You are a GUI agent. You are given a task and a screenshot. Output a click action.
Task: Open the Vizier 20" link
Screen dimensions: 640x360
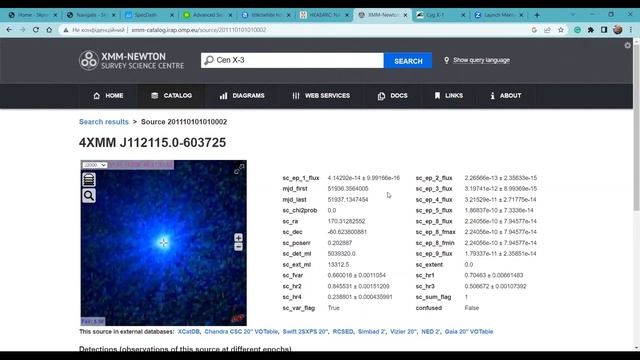403,331
